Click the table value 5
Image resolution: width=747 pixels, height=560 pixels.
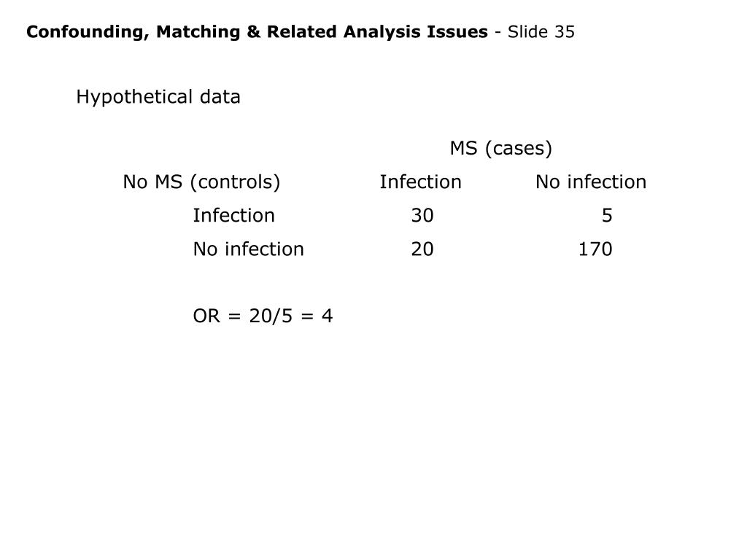click(607, 216)
